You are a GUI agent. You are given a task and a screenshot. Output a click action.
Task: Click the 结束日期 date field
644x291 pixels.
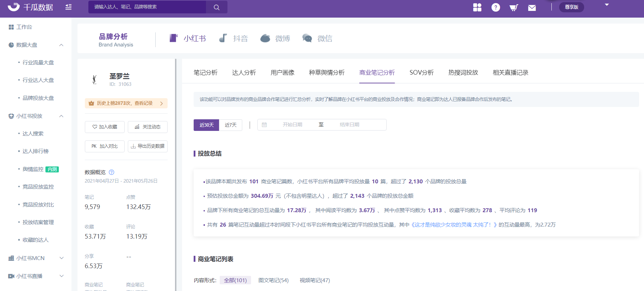point(349,125)
